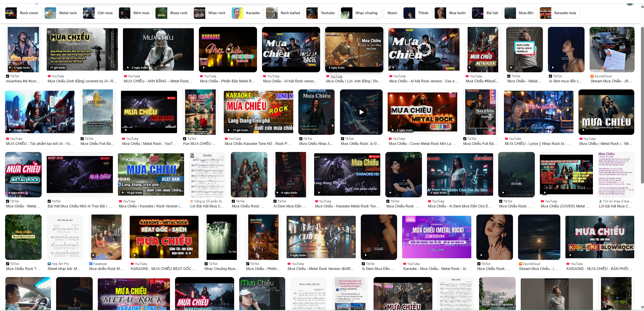The height and width of the screenshot is (311, 644).
Task: Click SoundCloud icon above Stream Mưa Chiều - (R...
Action: (x=592, y=76)
